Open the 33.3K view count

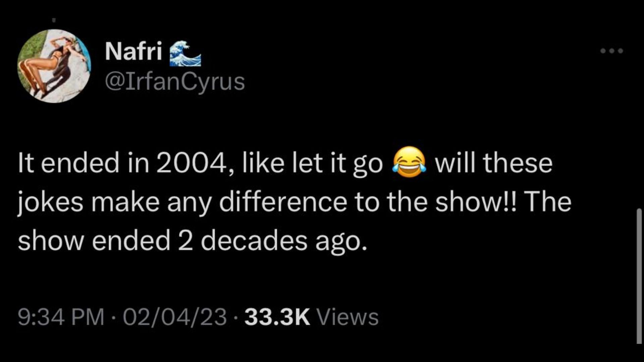[x=277, y=317]
